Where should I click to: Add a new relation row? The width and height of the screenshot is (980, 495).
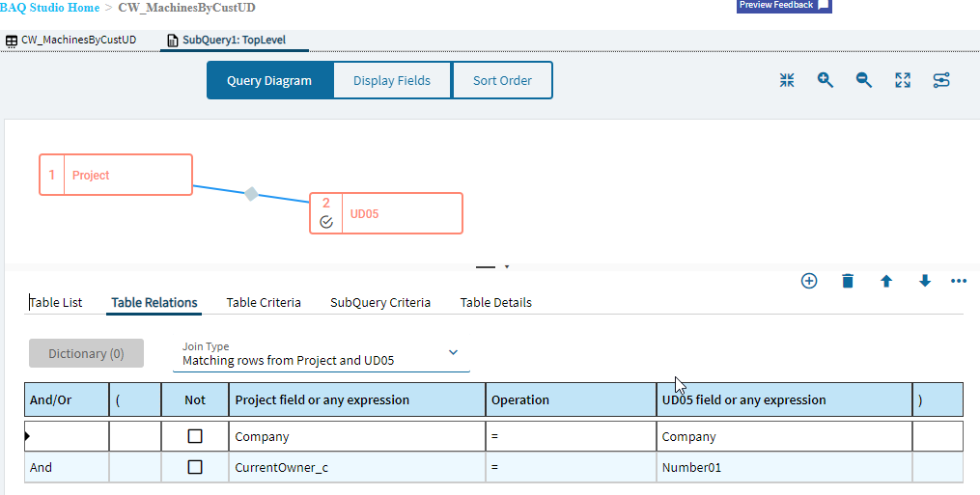[809, 281]
